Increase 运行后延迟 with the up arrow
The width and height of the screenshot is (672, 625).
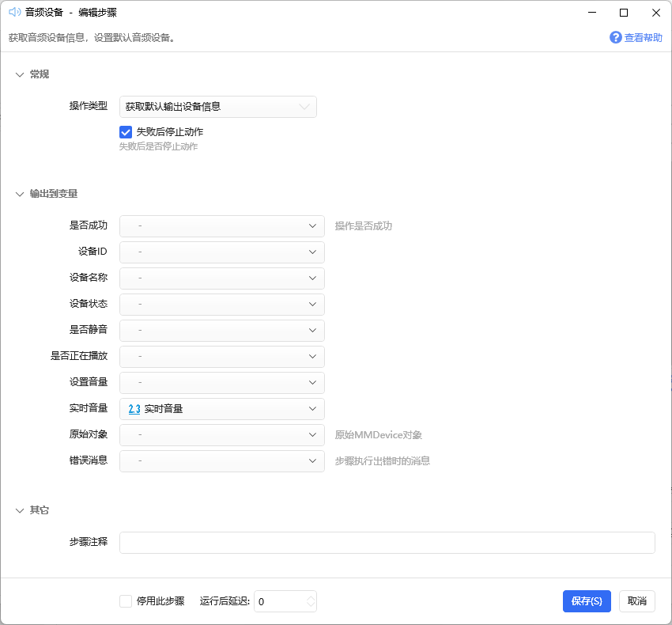point(311,597)
